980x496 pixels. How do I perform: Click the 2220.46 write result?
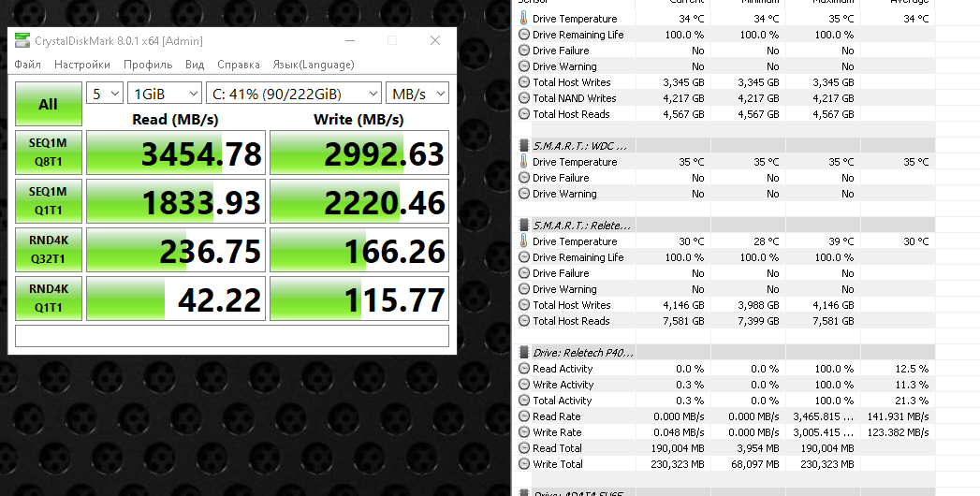[x=359, y=201]
